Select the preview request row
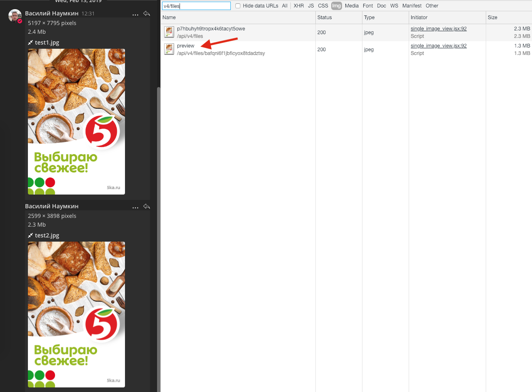 [346, 50]
